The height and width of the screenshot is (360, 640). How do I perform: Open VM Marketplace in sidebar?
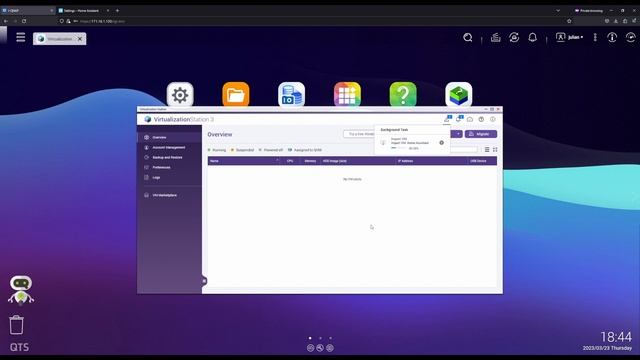point(169,195)
